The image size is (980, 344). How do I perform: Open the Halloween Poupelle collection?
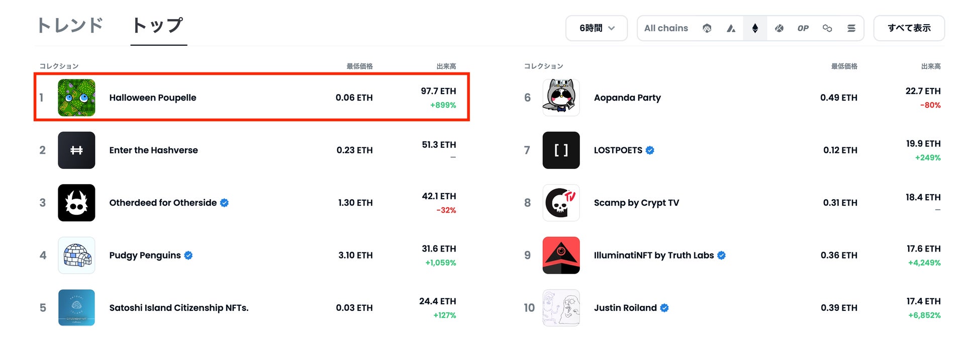153,98
